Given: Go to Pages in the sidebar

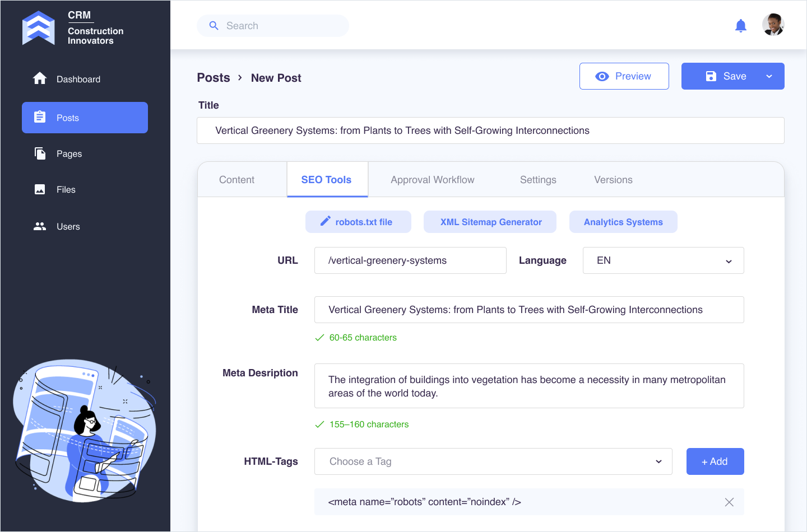Looking at the screenshot, I should click(69, 154).
